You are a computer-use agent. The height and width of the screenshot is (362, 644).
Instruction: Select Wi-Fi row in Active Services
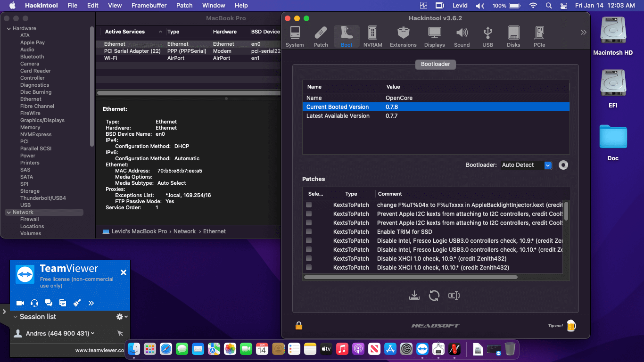189,58
